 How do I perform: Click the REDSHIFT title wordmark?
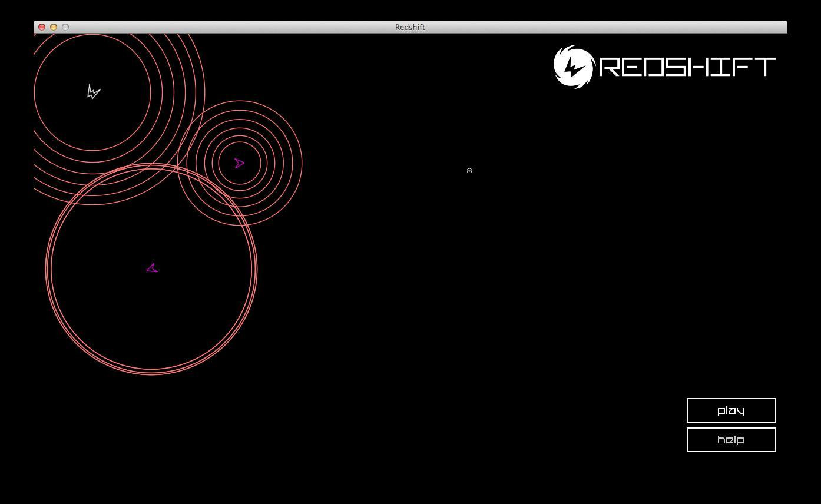[687, 67]
